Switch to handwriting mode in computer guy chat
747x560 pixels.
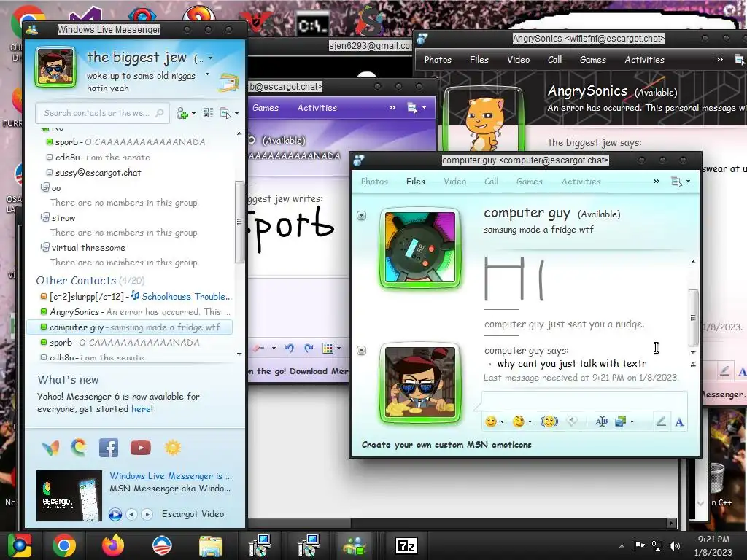click(x=661, y=421)
